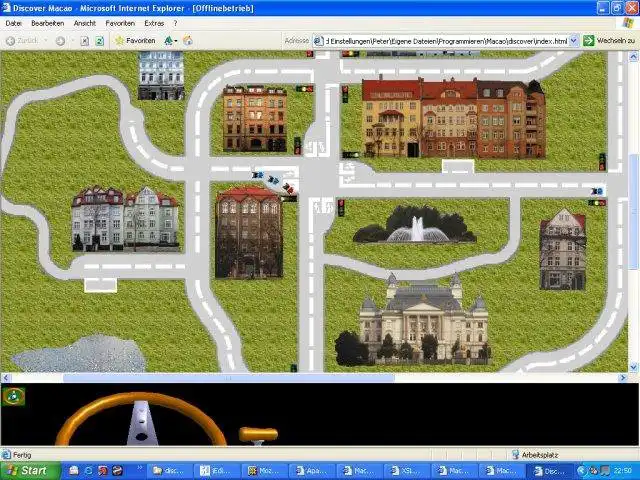Click the pale blue building at the map's top edge
Image resolution: width=640 pixels, height=480 pixels.
pos(161,76)
